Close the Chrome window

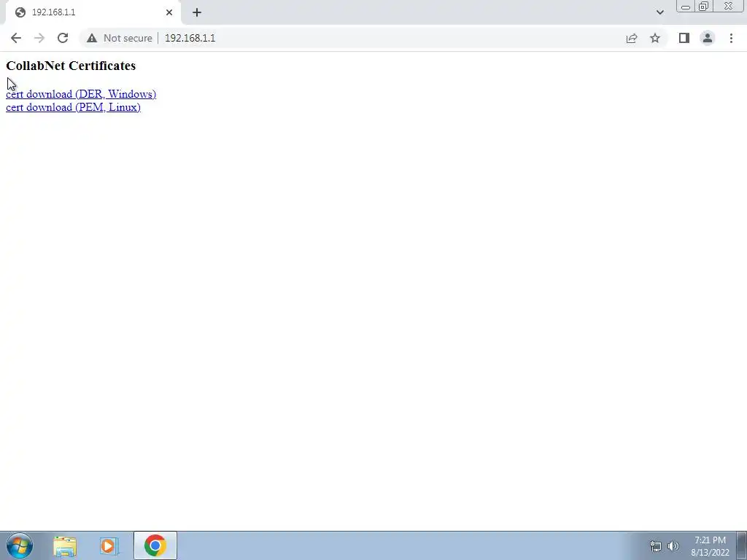729,6
